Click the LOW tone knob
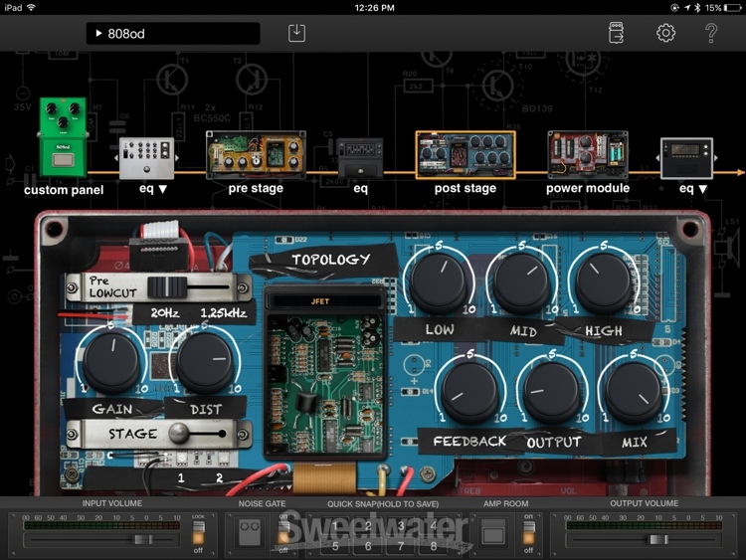 pyautogui.click(x=439, y=280)
